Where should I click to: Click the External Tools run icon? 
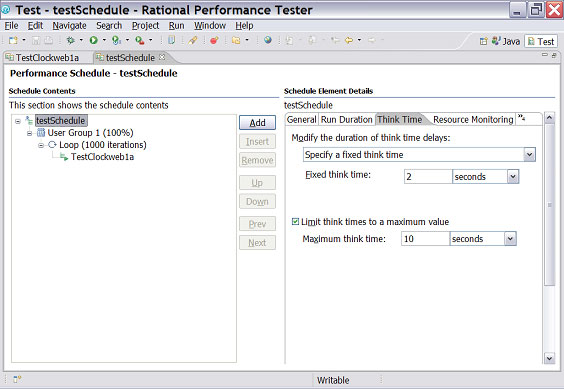pyautogui.click(x=140, y=40)
